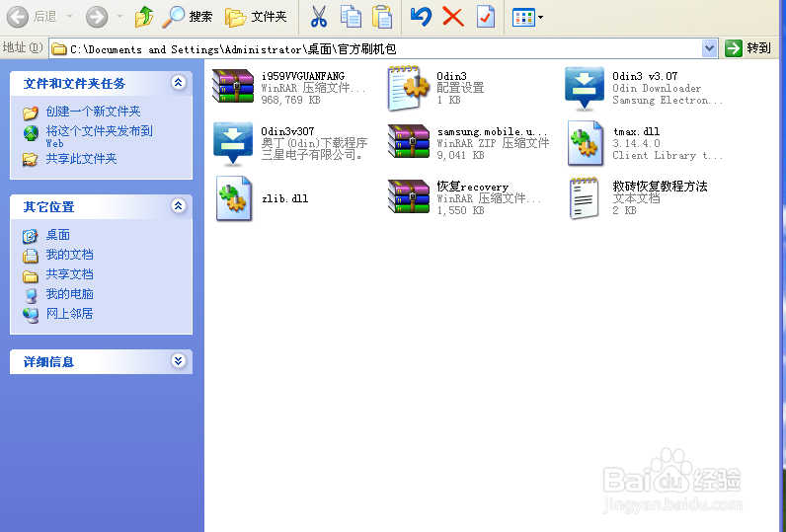Click the 详细信息 panel heading
Viewport: 786px width, 532px height.
tap(48, 362)
